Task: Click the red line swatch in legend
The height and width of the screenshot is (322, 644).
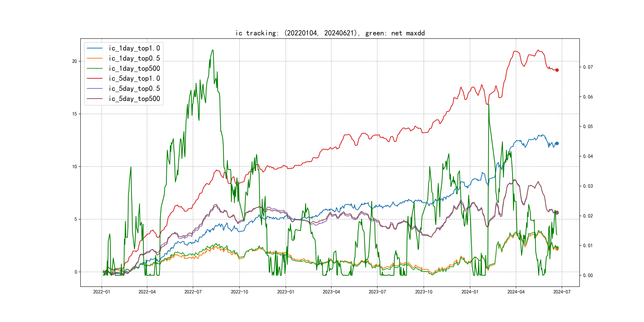Action: pyautogui.click(x=94, y=79)
